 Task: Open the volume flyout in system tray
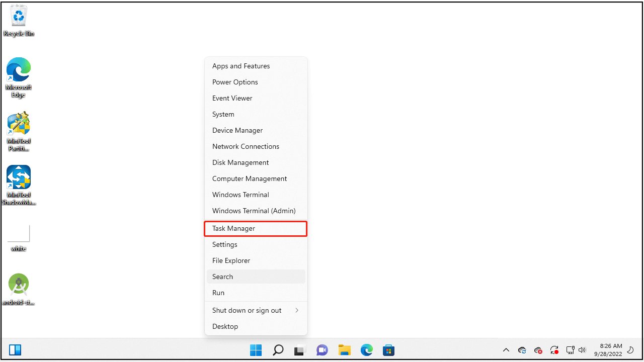click(x=582, y=350)
